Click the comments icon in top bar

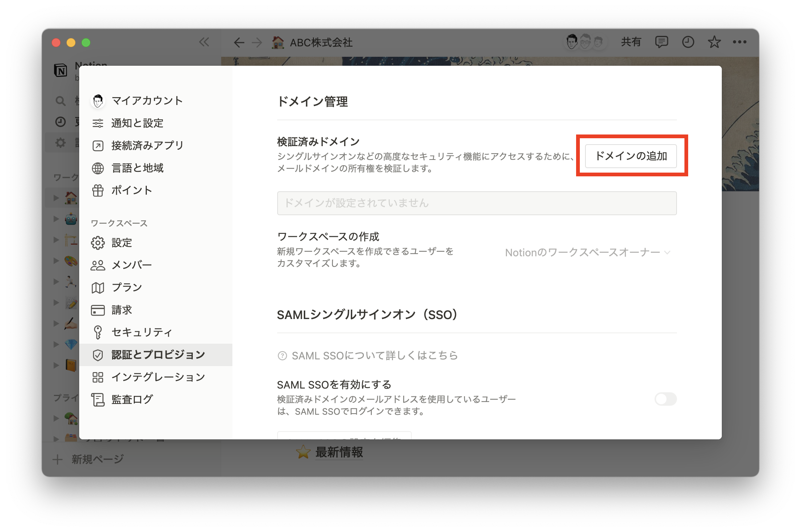coord(661,42)
